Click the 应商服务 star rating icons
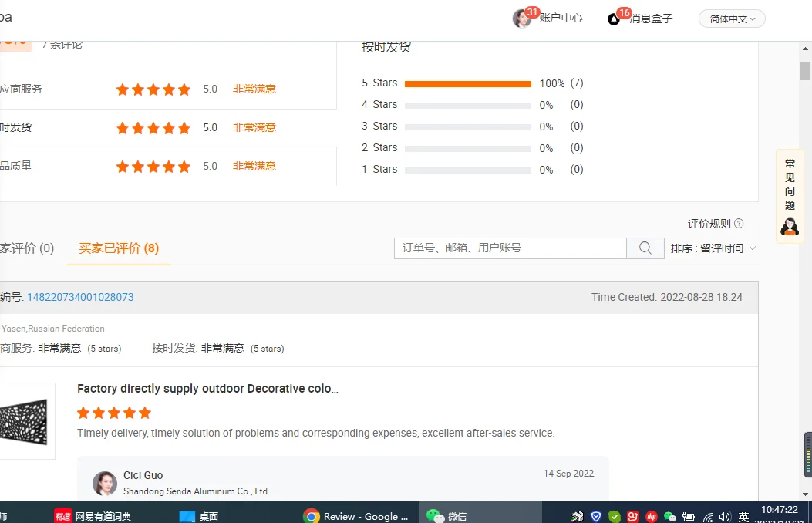Viewport: 812px width, 523px height. pos(153,89)
